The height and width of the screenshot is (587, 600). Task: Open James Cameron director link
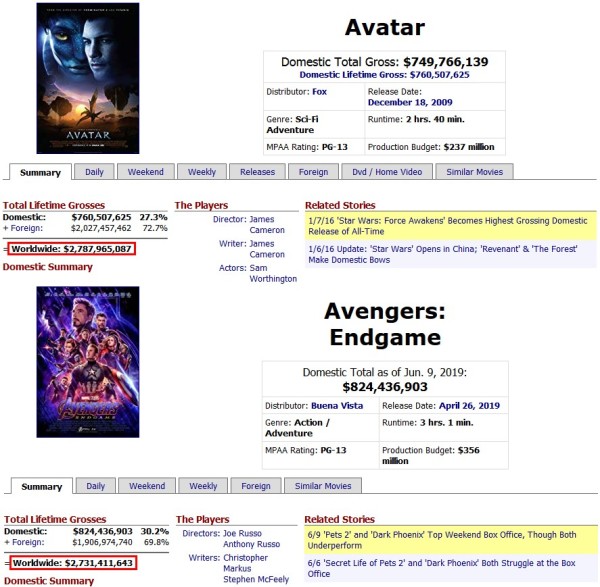[267, 225]
